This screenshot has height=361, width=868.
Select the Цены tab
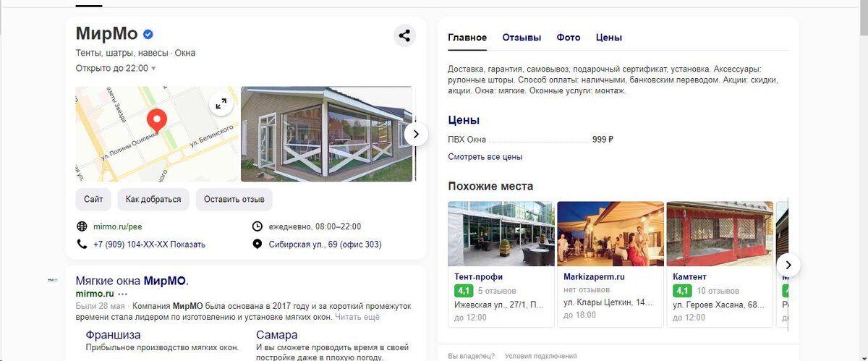click(609, 38)
